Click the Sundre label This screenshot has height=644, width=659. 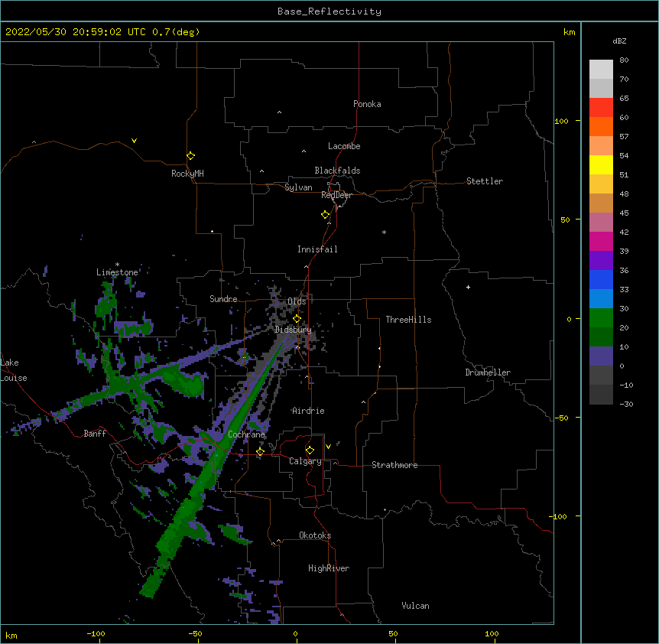223,299
